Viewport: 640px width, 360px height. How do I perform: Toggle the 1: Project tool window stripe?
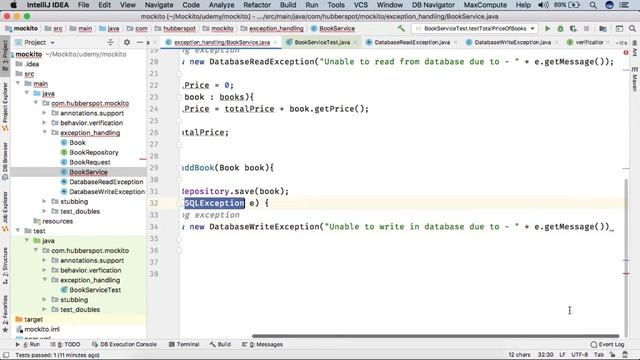pyautogui.click(x=5, y=55)
